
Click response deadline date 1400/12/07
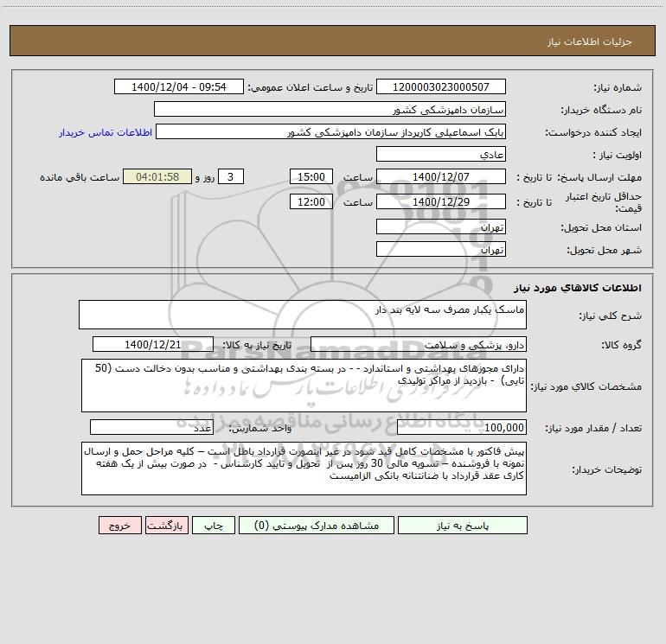pyautogui.click(x=441, y=176)
